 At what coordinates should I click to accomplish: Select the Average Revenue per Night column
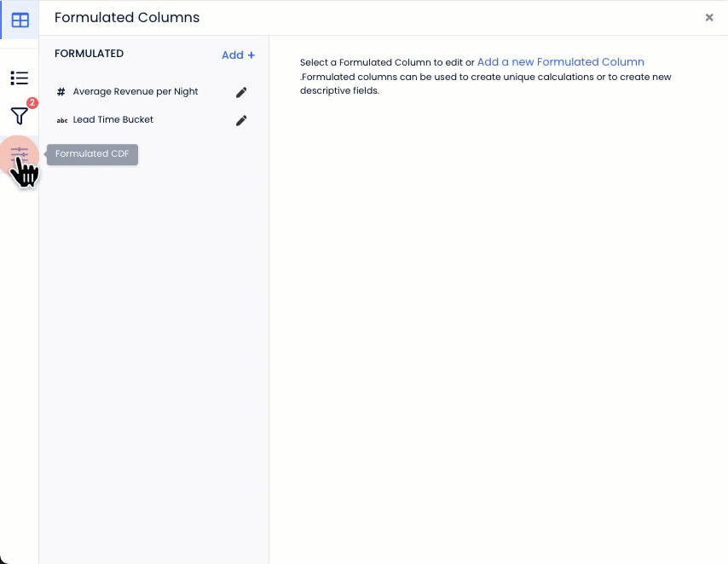coord(136,92)
